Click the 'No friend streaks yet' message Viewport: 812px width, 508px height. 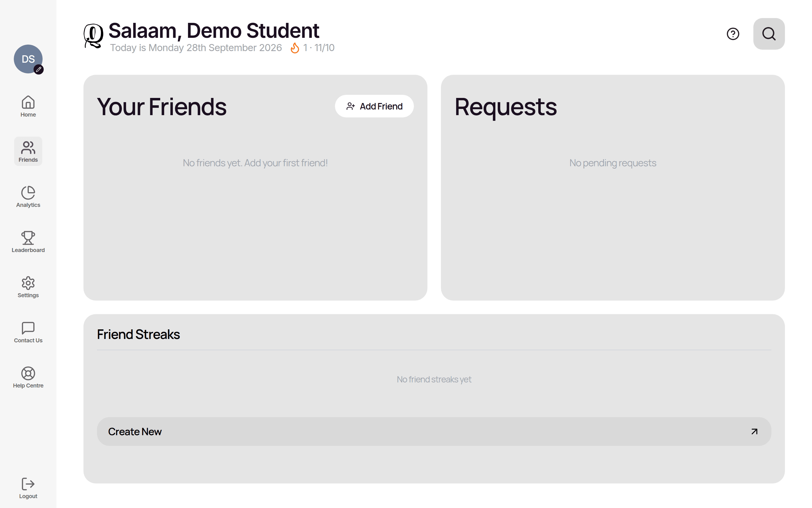pyautogui.click(x=434, y=379)
